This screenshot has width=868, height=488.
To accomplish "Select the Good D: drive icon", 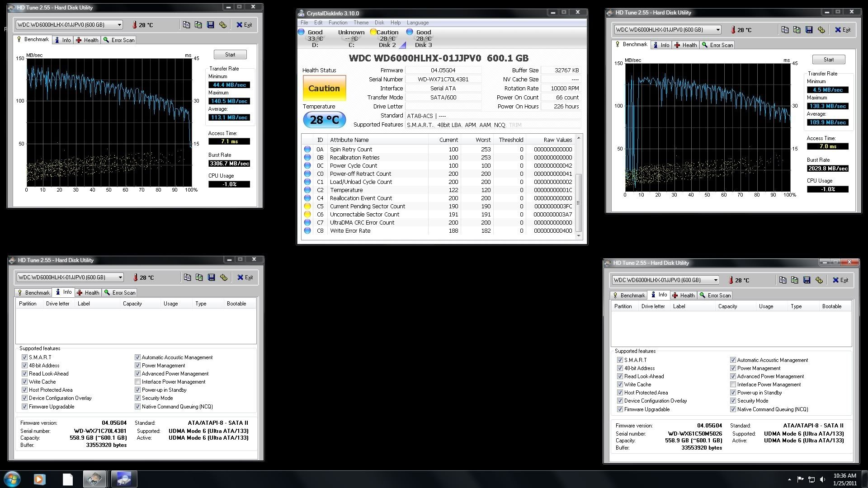I will pyautogui.click(x=302, y=32).
